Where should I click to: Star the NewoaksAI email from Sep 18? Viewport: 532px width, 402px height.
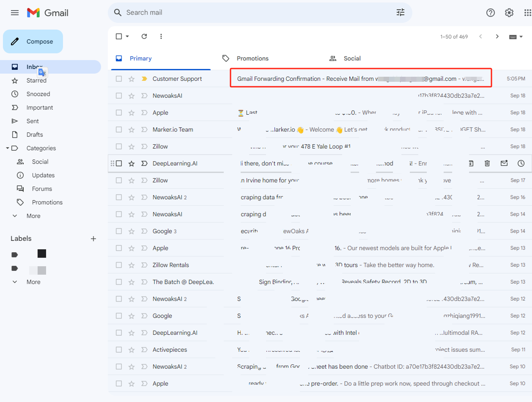tap(132, 96)
